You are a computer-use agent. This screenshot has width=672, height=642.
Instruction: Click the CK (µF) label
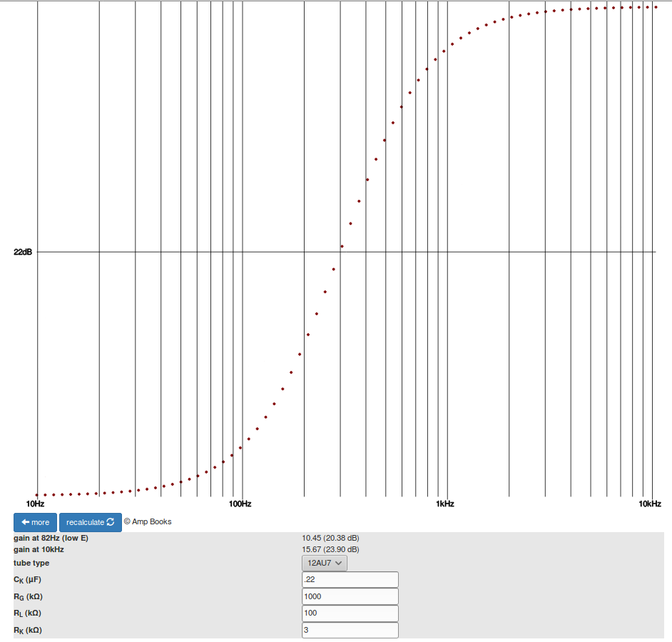(27, 580)
